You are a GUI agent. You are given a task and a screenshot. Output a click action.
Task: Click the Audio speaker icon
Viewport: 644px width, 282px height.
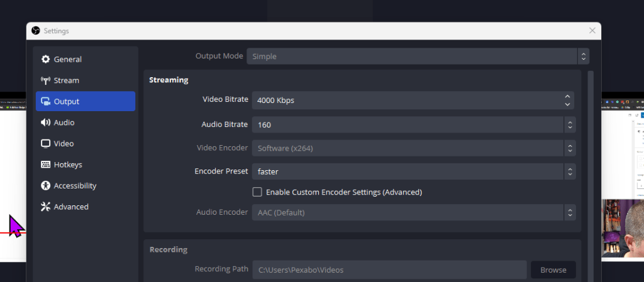tap(45, 122)
